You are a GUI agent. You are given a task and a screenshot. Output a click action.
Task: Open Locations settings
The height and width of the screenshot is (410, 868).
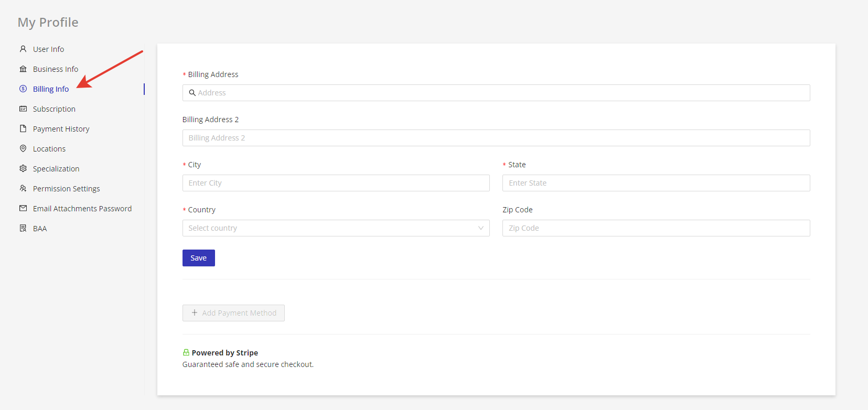click(x=49, y=149)
